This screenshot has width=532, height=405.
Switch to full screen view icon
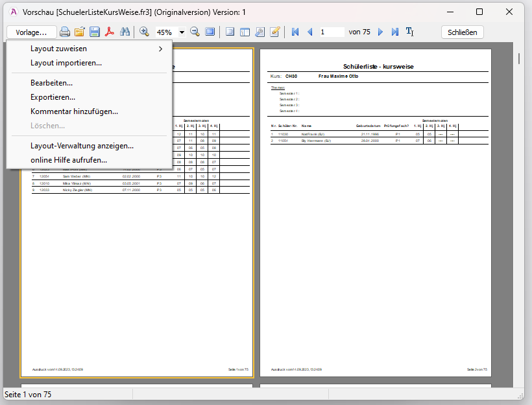(x=210, y=32)
